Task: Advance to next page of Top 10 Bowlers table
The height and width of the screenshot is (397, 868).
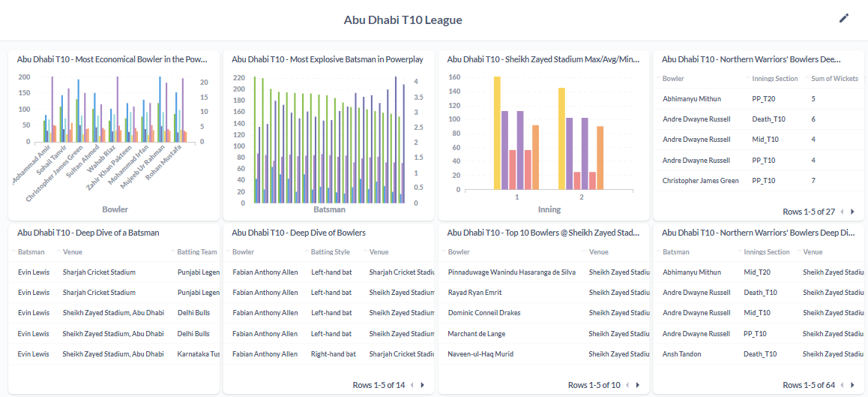Action: click(x=637, y=385)
